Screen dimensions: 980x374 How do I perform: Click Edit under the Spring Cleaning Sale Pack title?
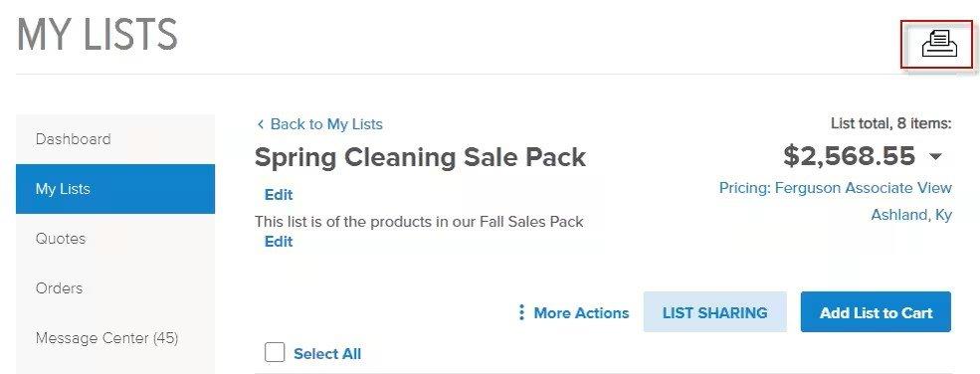(279, 195)
